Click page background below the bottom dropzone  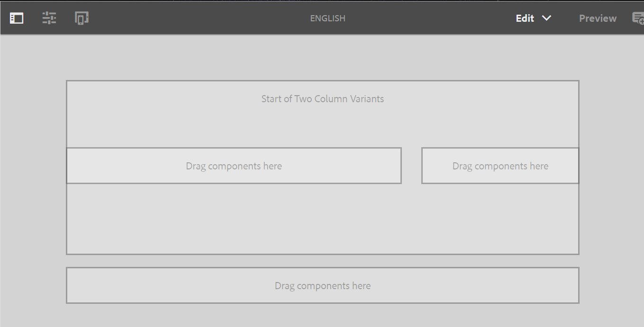click(322, 316)
